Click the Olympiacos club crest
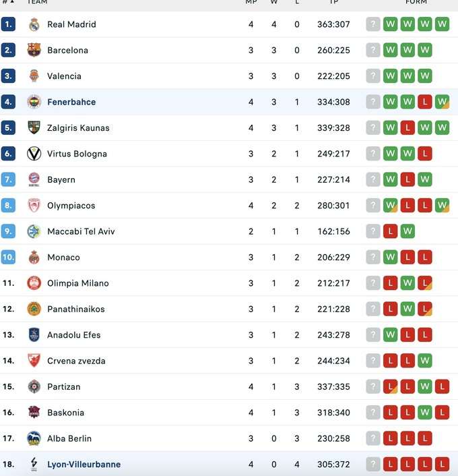 (x=34, y=206)
